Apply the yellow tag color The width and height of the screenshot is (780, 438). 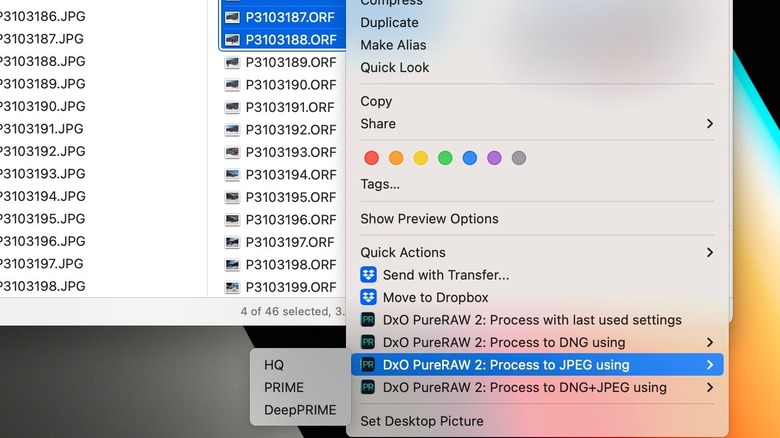(420, 158)
